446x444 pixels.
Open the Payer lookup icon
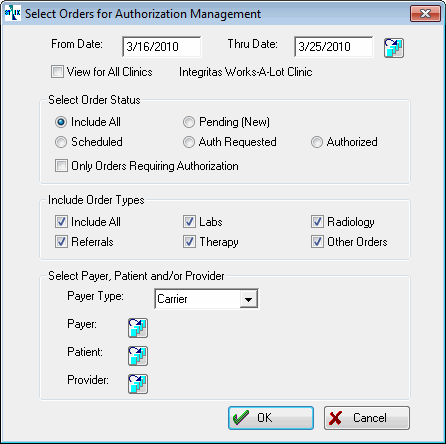pos(138,328)
